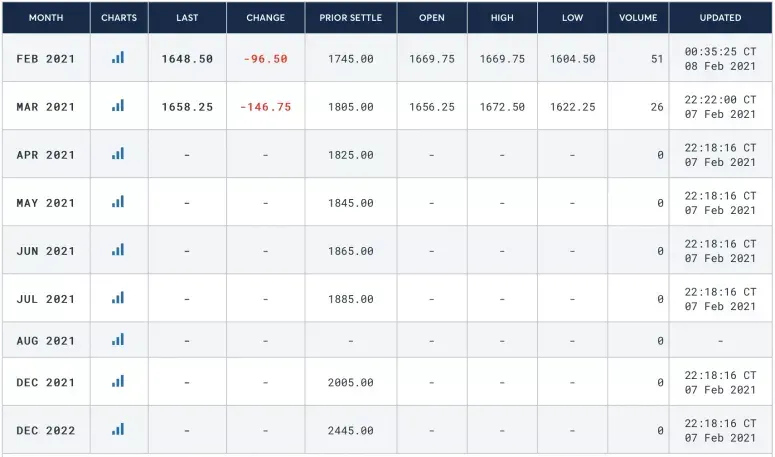Select the DEC 2022 month cell
Viewport: 775px width, 457px height.
(45, 430)
